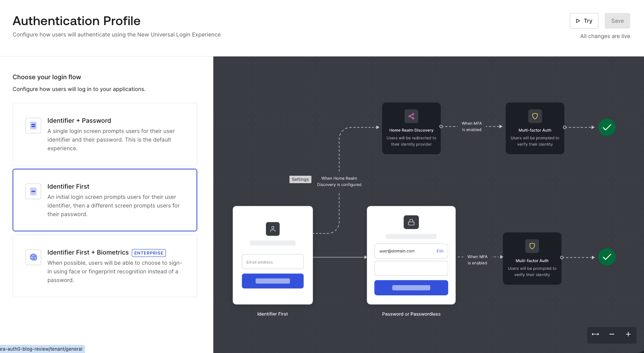Click the Identifier + Password card icon

click(33, 126)
